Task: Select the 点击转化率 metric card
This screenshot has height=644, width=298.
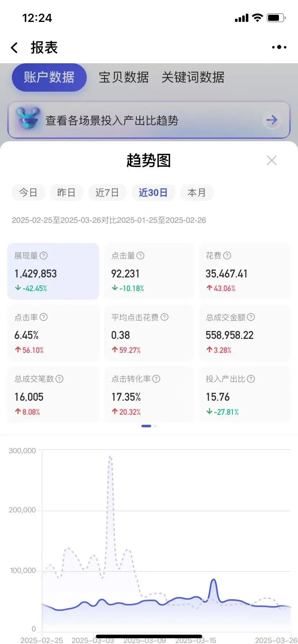Action: click(x=149, y=395)
